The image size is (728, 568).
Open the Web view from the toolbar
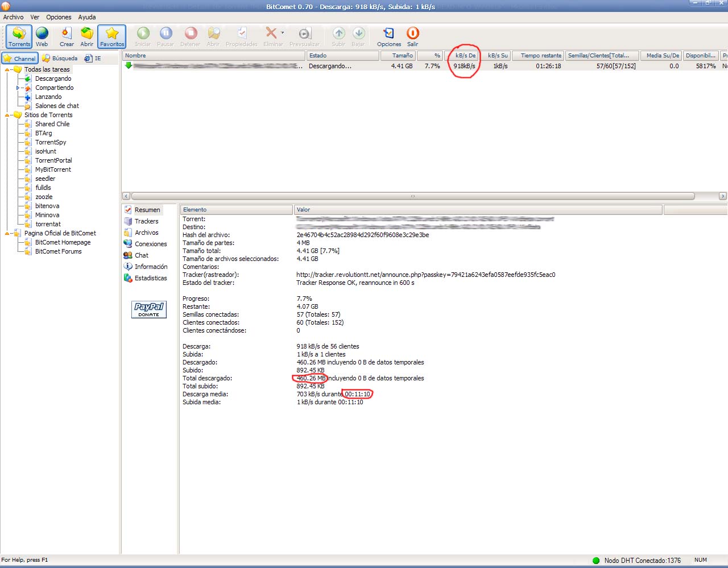coord(42,36)
